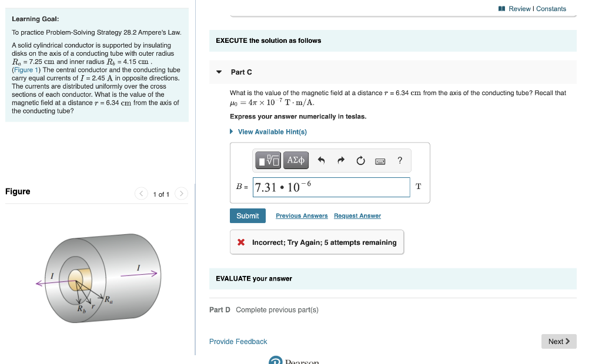Image resolution: width=602 pixels, height=364 pixels.
Task: Select the Greek symbols ΑΣφ icon
Action: [296, 160]
